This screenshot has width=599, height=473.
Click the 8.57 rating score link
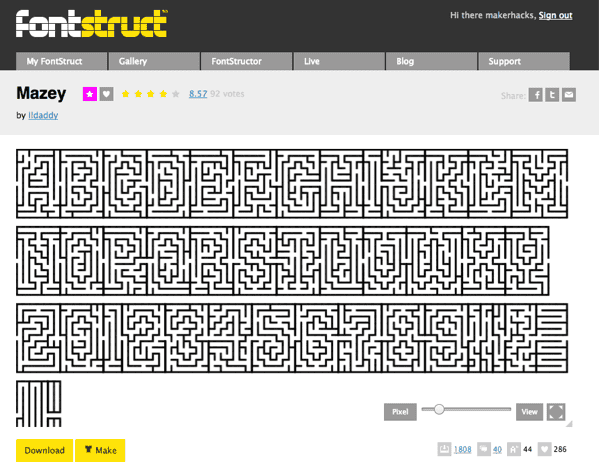pos(198,94)
